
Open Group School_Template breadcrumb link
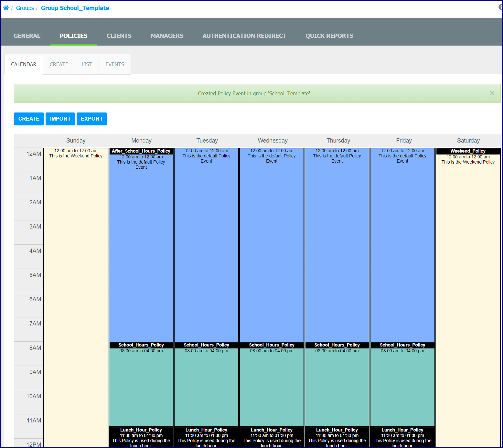coord(75,8)
